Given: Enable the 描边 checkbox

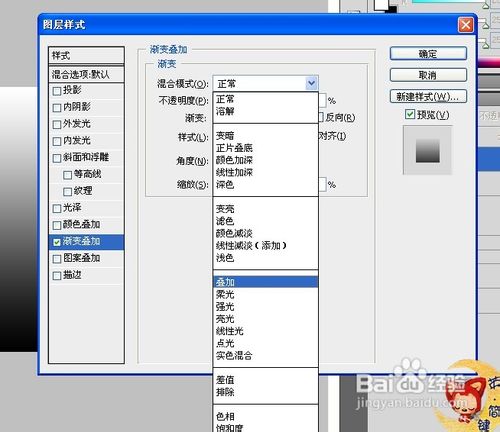Looking at the screenshot, I should (x=57, y=276).
